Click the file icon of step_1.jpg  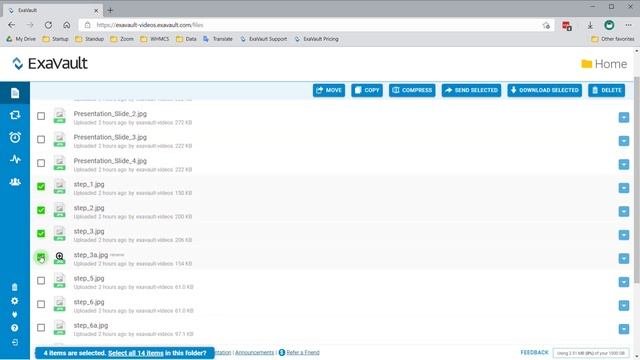[60, 187]
